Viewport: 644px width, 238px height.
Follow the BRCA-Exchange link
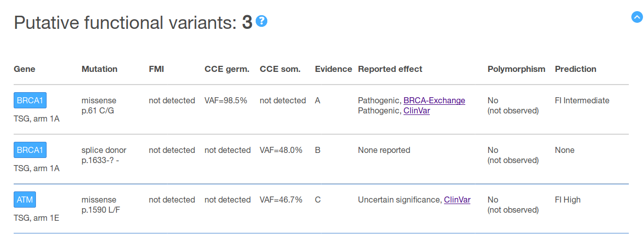coord(434,101)
